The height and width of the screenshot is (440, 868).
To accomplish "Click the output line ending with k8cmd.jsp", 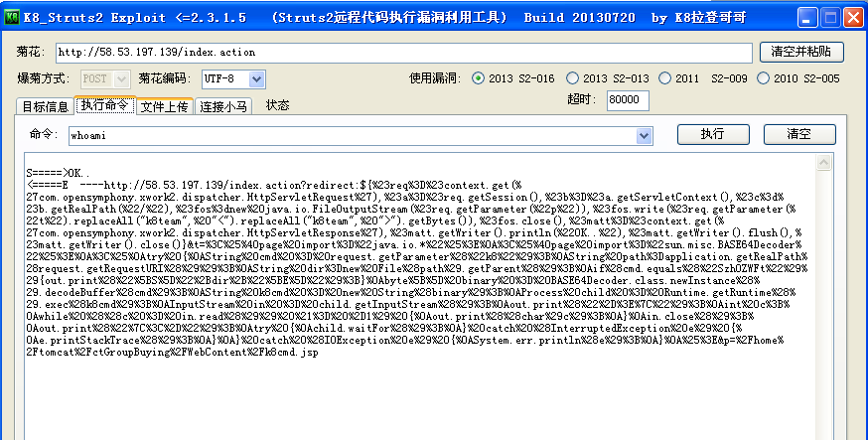I will pyautogui.click(x=172, y=352).
